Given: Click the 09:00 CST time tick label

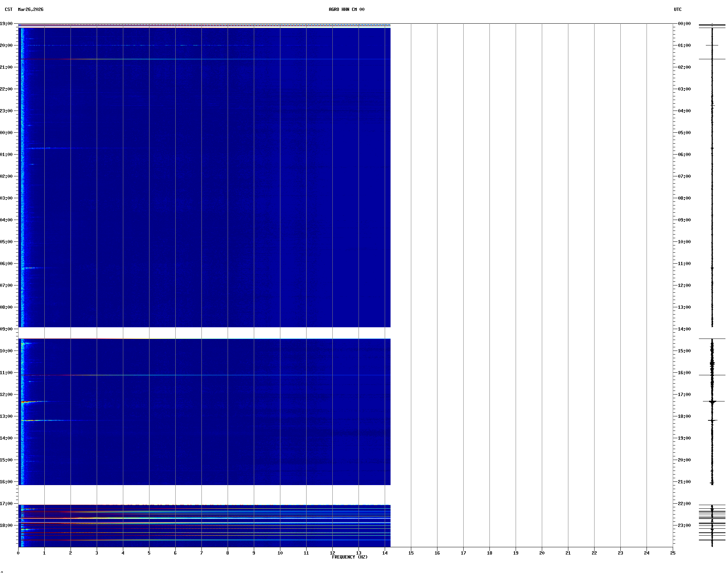Looking at the screenshot, I should pos(6,329).
